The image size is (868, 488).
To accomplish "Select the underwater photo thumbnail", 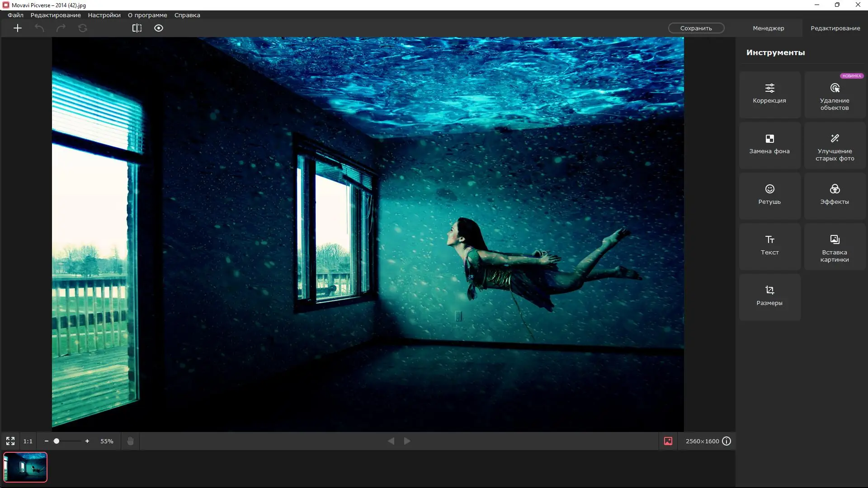I will 25,467.
